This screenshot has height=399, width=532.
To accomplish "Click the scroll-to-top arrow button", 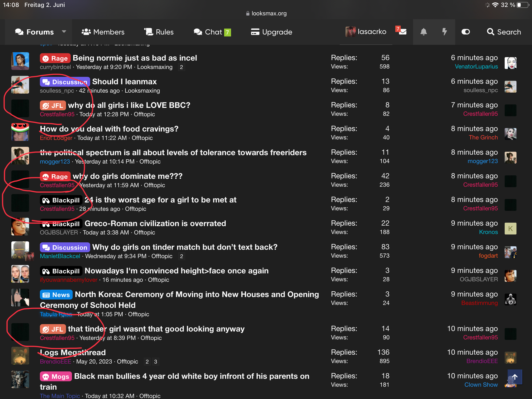I will (x=515, y=377).
